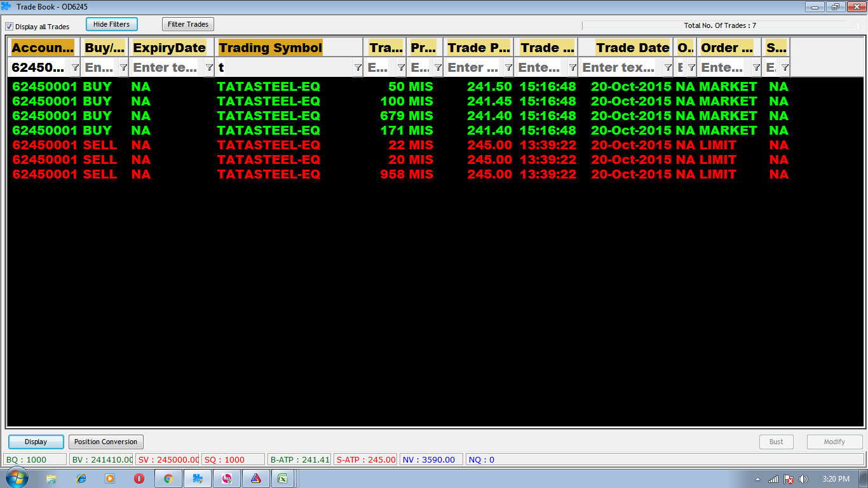Open the Trading Symbol column filter dropdown
The height and width of the screenshot is (488, 868).
pos(358,67)
